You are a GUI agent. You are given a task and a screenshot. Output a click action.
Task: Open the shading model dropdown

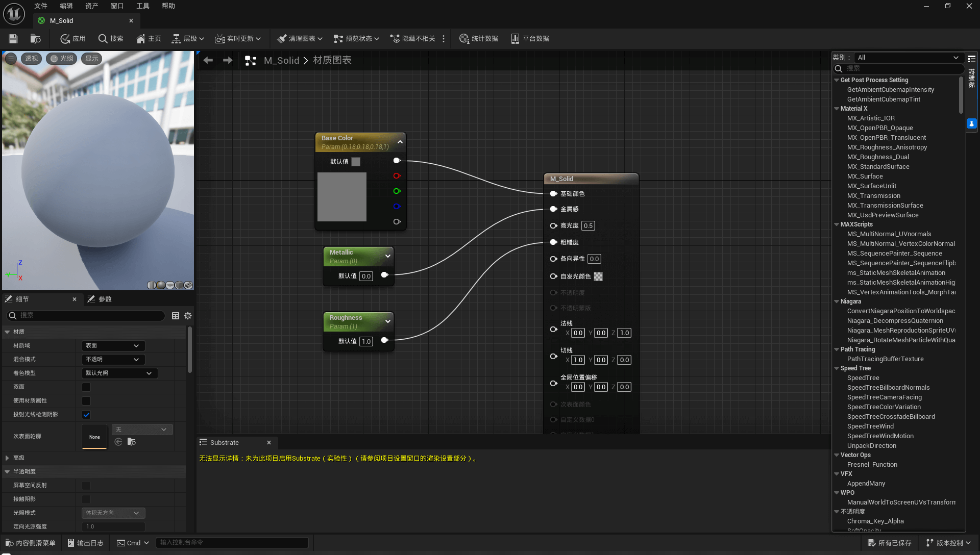click(x=119, y=373)
